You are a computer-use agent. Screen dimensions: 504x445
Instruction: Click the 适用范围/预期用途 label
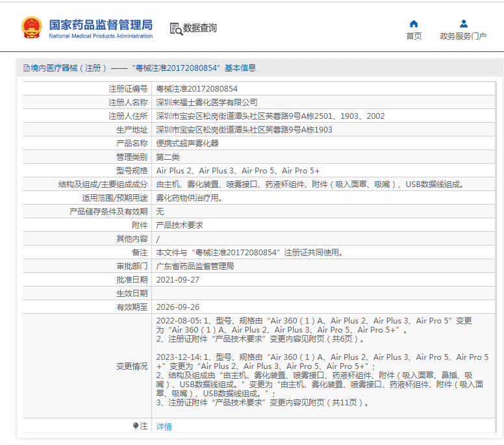click(x=114, y=197)
